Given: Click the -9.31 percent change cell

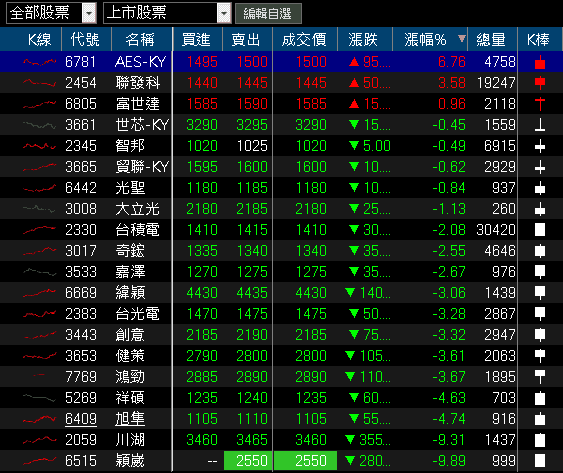Looking at the screenshot, I should pyautogui.click(x=449, y=440).
